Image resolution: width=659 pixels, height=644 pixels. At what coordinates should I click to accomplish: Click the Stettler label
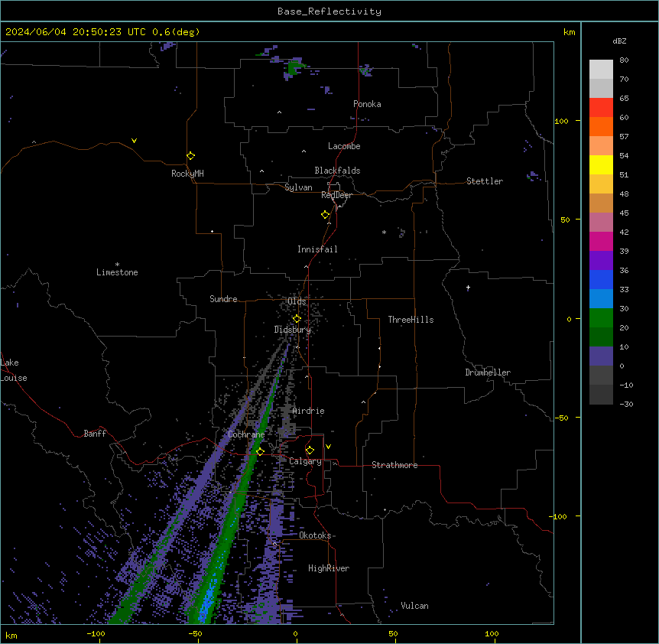tap(485, 181)
